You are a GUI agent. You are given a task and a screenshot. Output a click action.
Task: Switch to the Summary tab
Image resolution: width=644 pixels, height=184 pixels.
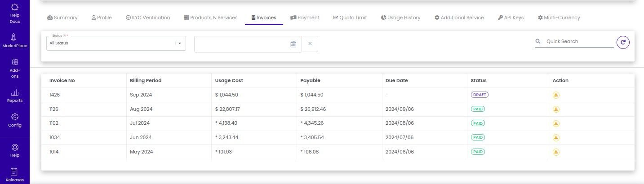point(62,18)
